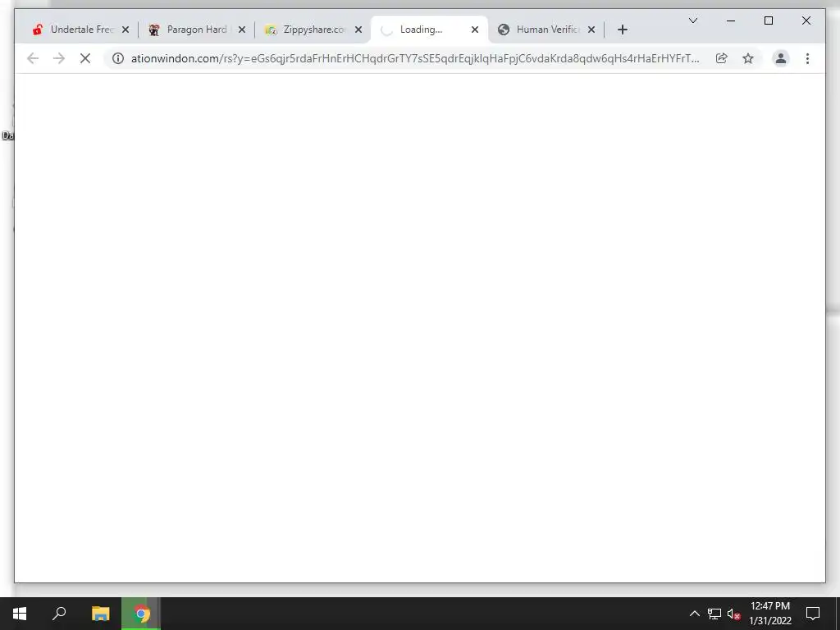Show hidden system tray icons

694,614
